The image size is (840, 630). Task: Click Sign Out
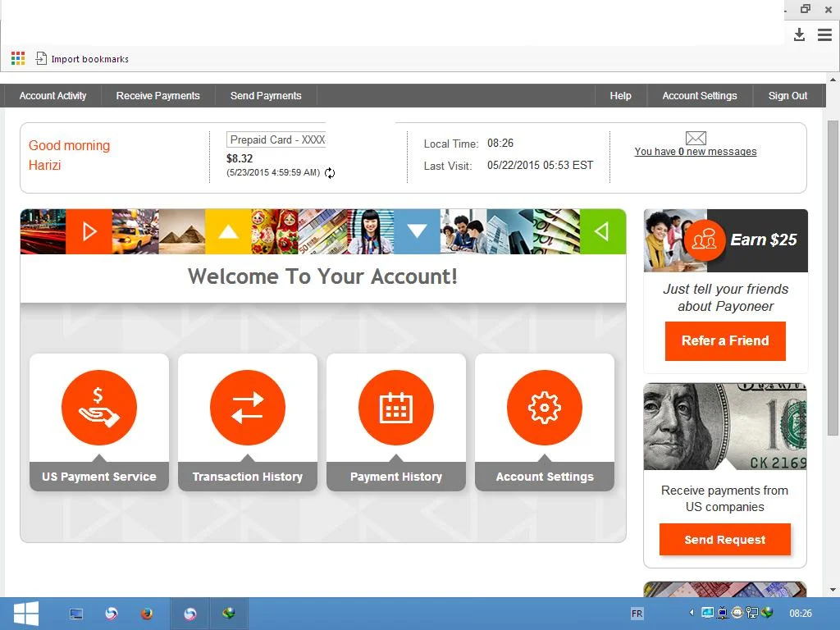pyautogui.click(x=787, y=95)
